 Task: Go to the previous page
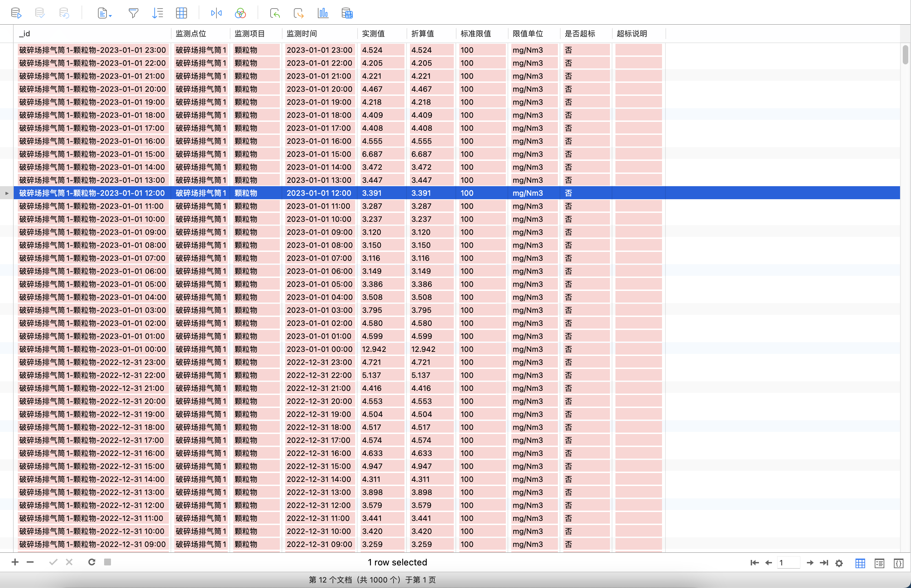[769, 563]
